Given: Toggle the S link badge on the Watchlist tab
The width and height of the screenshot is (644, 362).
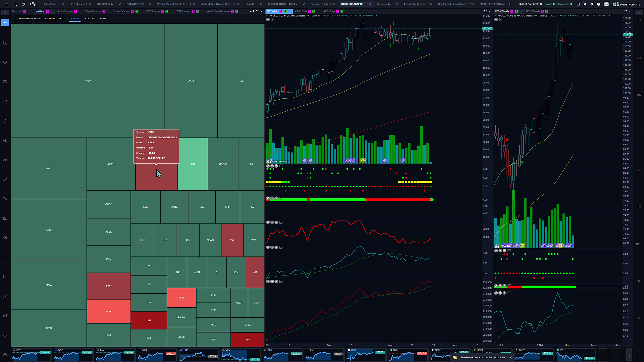Looking at the screenshot, I should click(x=25, y=11).
